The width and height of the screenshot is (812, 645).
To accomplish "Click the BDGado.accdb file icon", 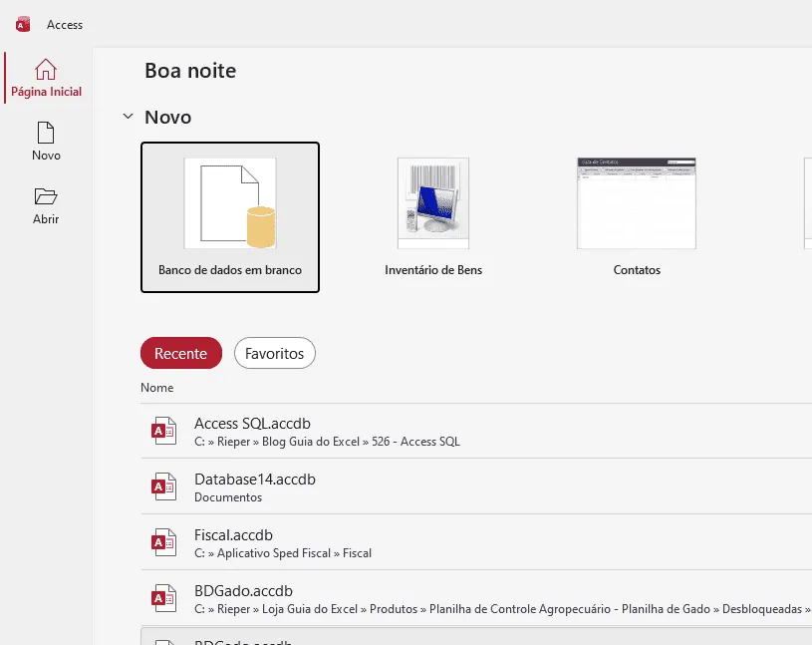I will pos(163,598).
